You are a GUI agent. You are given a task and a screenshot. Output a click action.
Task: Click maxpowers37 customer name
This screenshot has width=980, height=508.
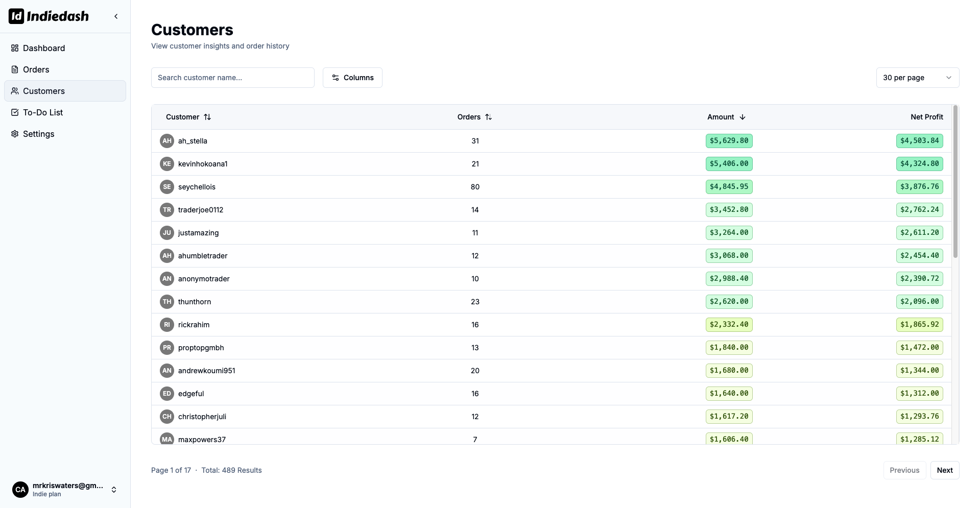202,440
